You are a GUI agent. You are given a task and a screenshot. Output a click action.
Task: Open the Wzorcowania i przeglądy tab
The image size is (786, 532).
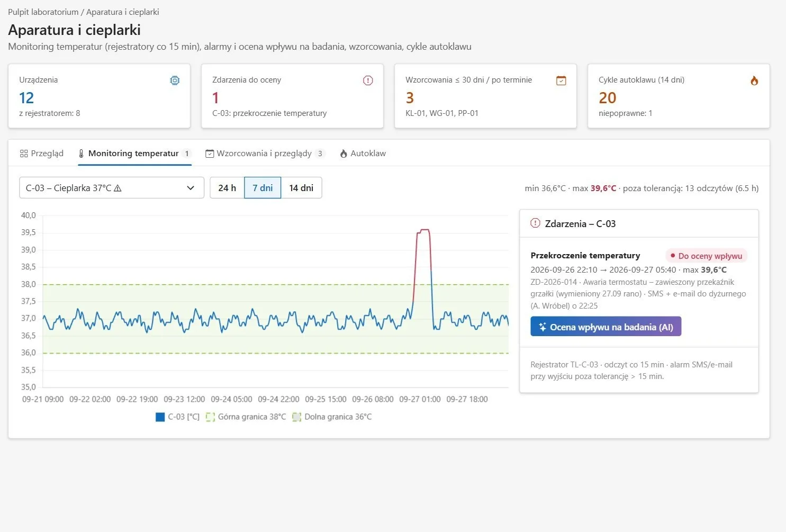[x=265, y=154]
